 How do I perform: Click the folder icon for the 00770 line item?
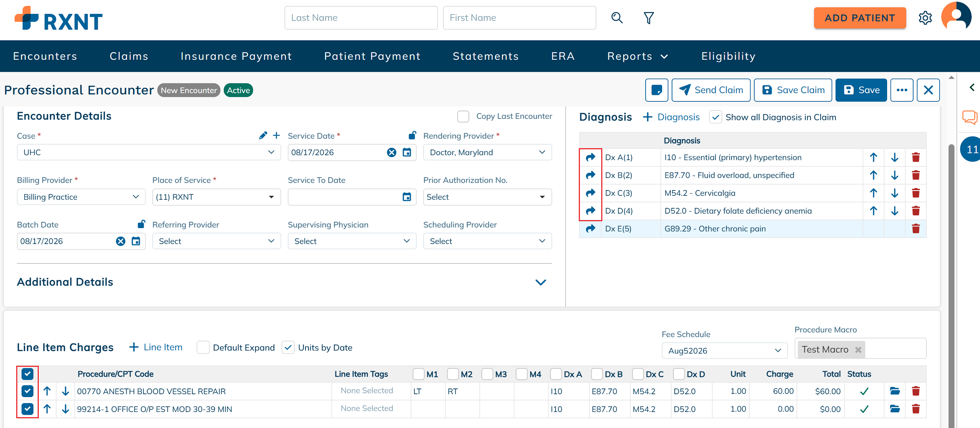point(895,391)
